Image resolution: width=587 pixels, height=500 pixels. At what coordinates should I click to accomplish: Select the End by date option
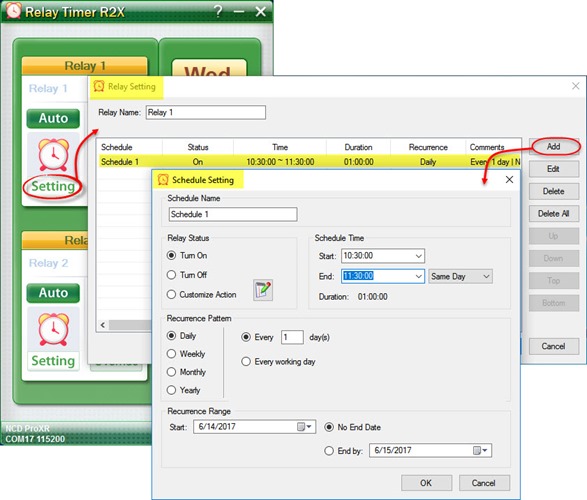pos(329,451)
